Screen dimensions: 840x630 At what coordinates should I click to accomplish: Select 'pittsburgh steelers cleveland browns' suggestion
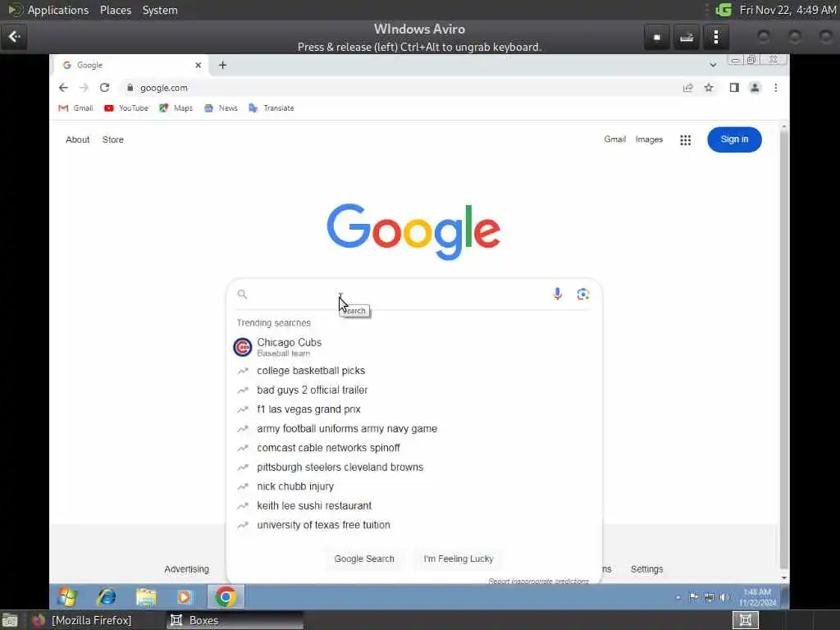point(413,467)
